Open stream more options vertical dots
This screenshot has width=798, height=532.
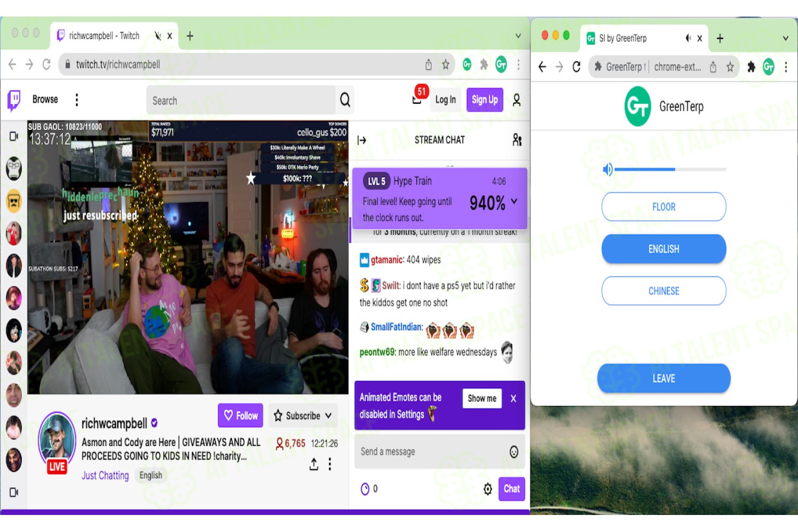330,464
